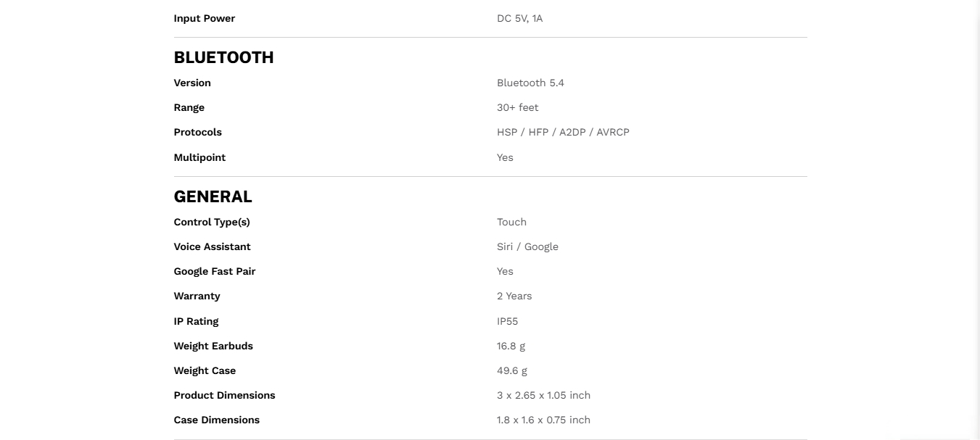Image resolution: width=980 pixels, height=440 pixels.
Task: Click the Touch control type value
Action: [x=511, y=223]
